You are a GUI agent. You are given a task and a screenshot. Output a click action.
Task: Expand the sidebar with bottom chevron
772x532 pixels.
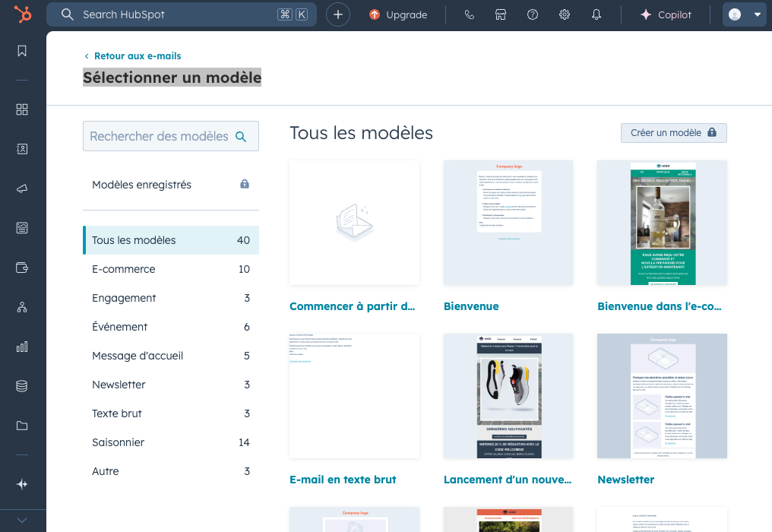tap(22, 520)
